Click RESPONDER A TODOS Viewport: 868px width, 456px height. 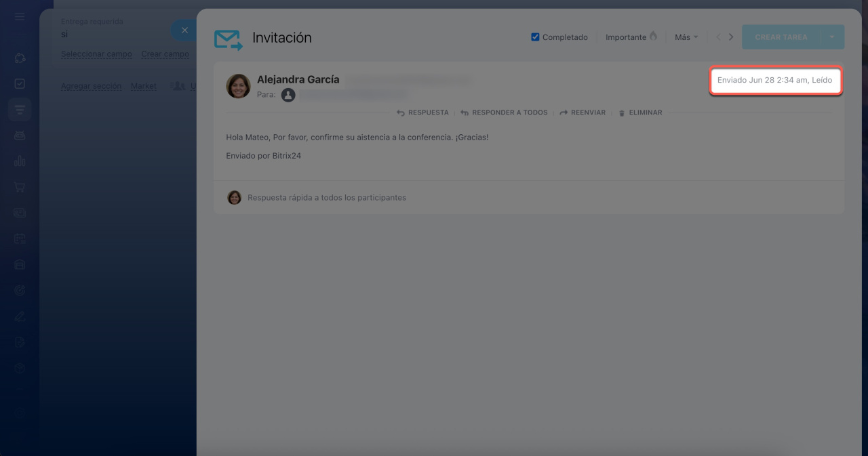[x=504, y=112]
